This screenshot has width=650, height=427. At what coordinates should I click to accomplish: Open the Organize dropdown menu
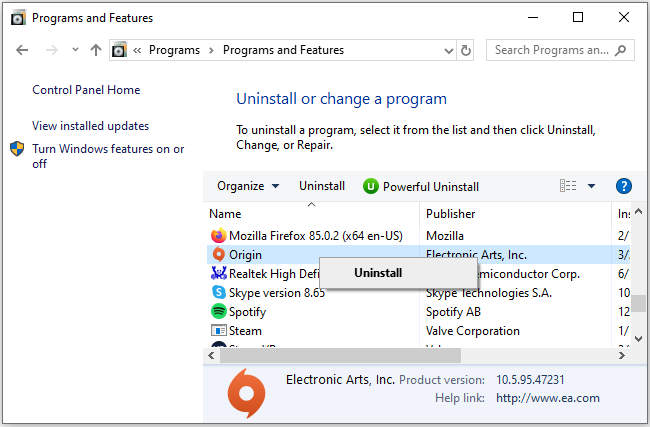tap(248, 186)
